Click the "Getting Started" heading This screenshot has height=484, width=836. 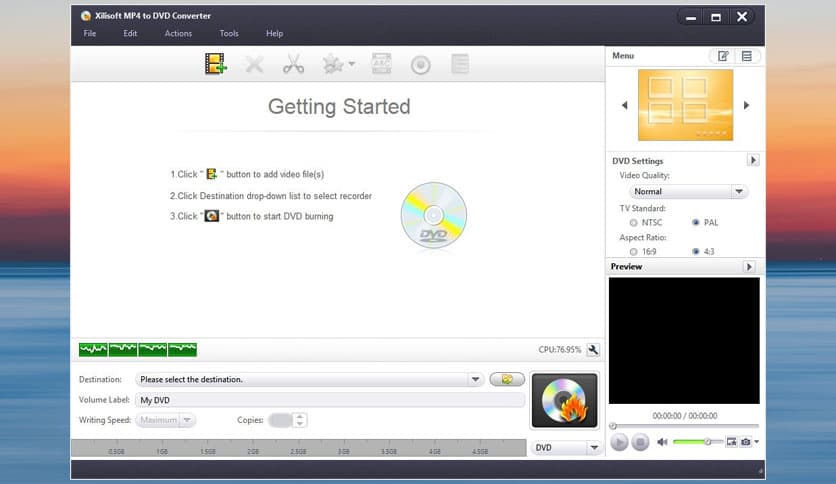(339, 107)
